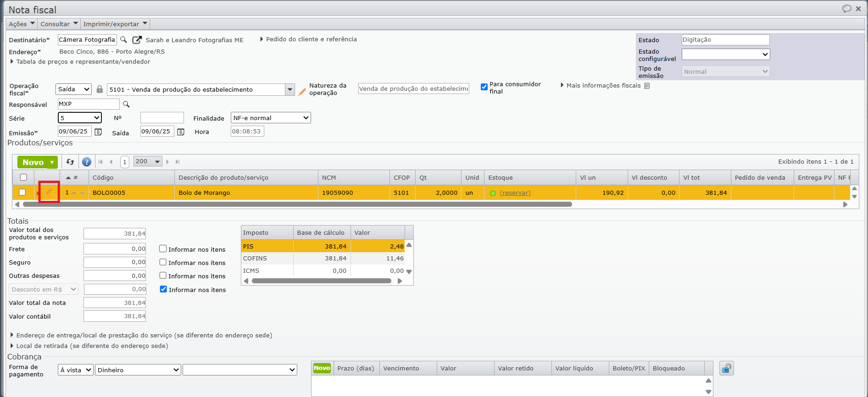868x397 pixels.
Task: Click the Responsável search magnifier icon
Action: point(126,105)
